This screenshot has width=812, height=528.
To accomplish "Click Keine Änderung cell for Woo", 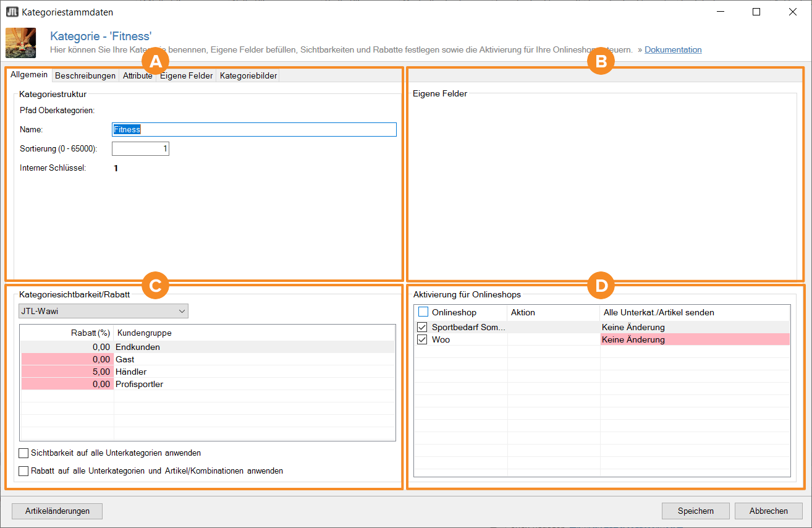I will point(694,339).
